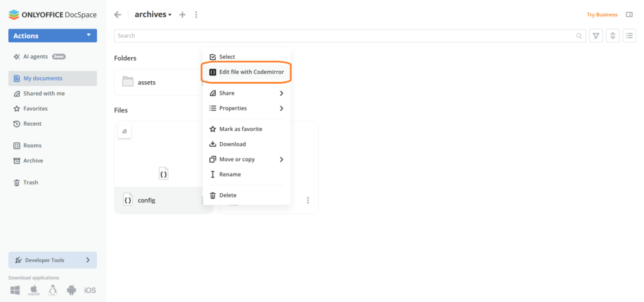The height and width of the screenshot is (302, 644).
Task: Go to My documents
Action: [53, 79]
